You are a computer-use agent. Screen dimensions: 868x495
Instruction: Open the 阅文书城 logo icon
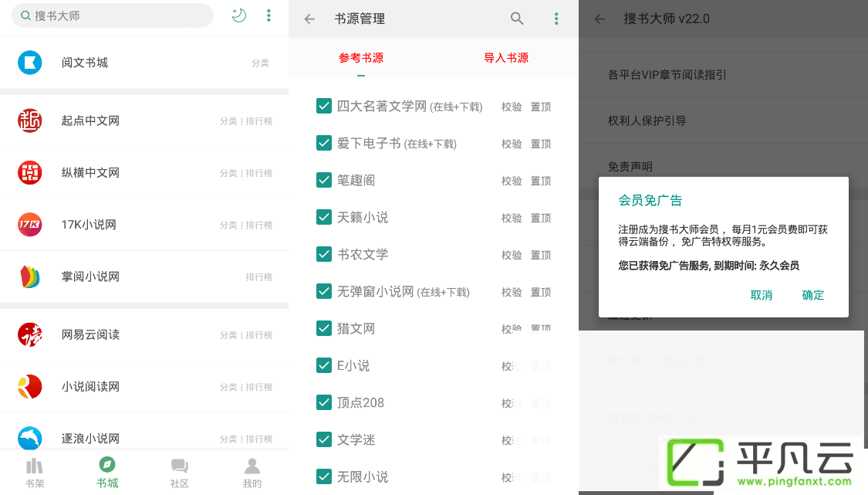click(x=30, y=63)
